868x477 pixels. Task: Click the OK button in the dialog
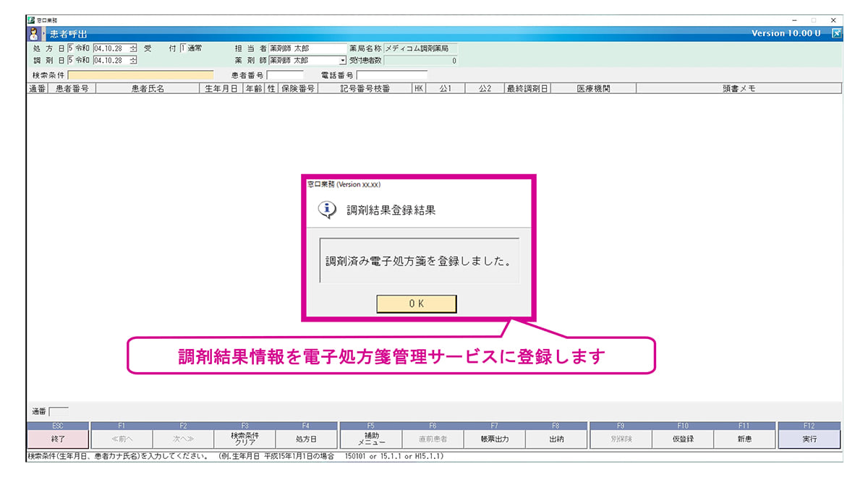point(416,304)
